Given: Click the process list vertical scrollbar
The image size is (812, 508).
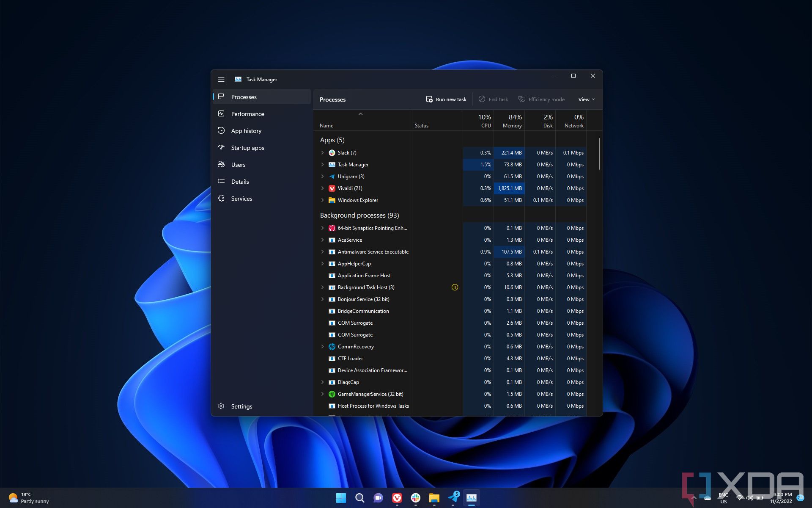Looking at the screenshot, I should (x=599, y=154).
